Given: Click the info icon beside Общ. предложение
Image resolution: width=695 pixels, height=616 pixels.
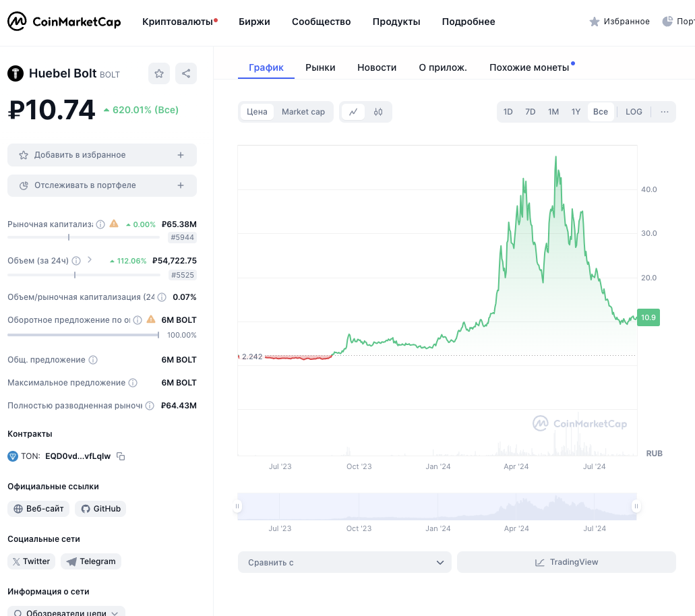Looking at the screenshot, I should [93, 360].
